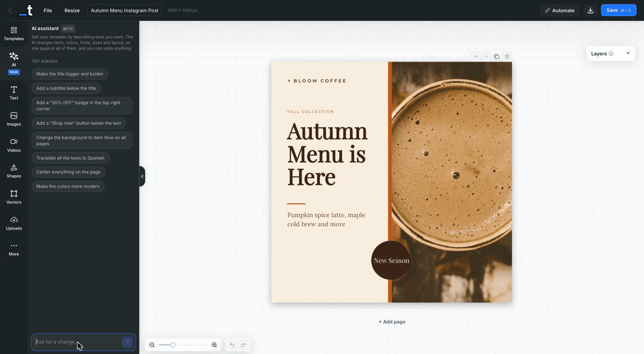This screenshot has width=644, height=354.
Task: Open the Resize menu
Action: point(72,10)
